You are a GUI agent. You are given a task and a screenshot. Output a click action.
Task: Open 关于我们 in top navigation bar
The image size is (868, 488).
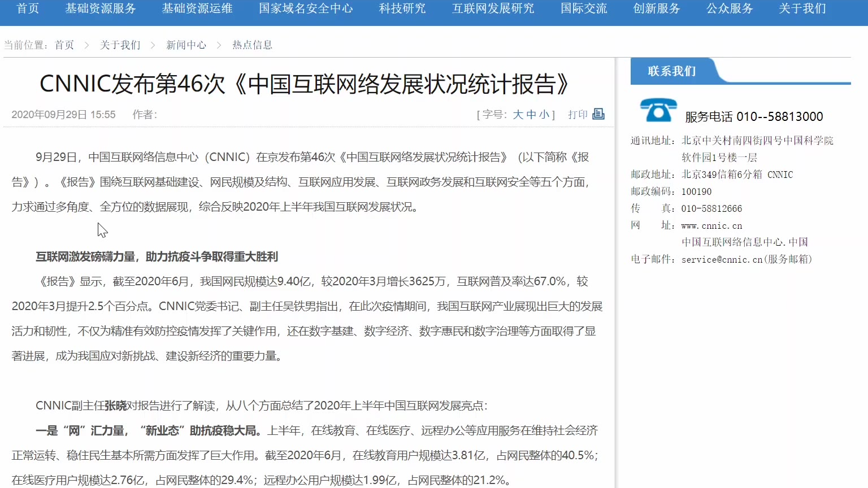tap(802, 8)
